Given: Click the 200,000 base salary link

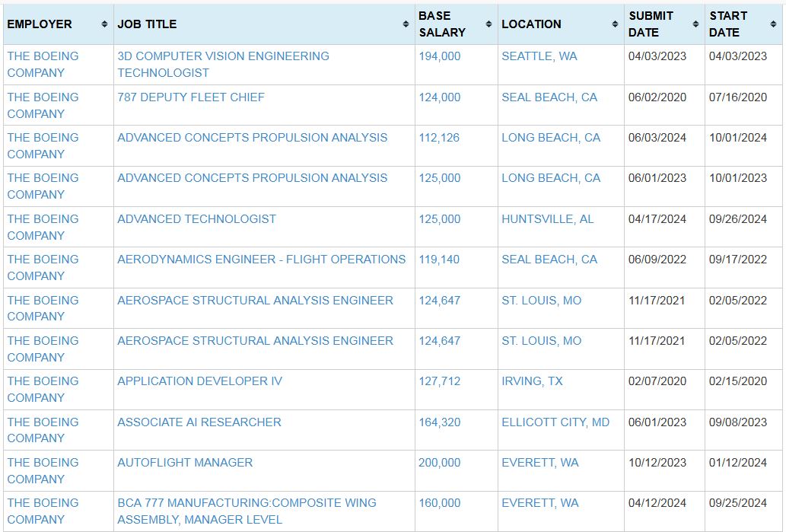Looking at the screenshot, I should pyautogui.click(x=439, y=463).
